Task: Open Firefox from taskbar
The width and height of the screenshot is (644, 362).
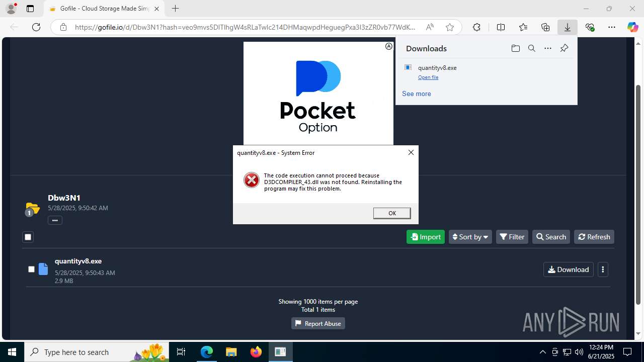Action: coord(256,352)
